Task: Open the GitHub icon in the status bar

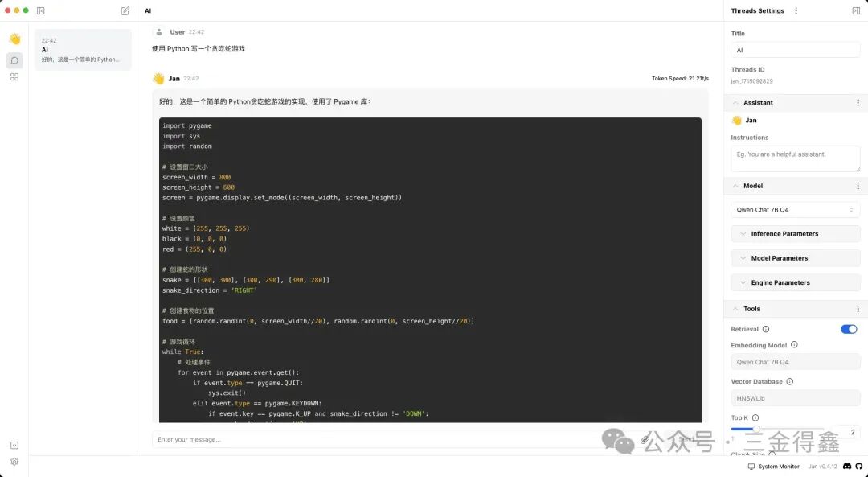Action: (x=859, y=467)
